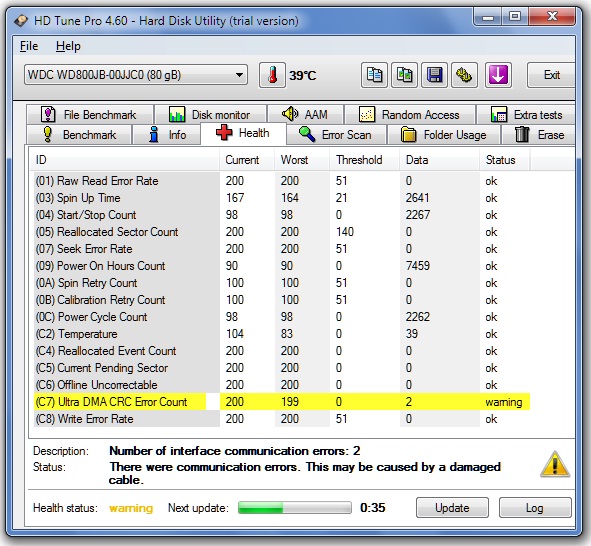
Task: Save screenshot with floppy disk icon
Action: coord(434,75)
